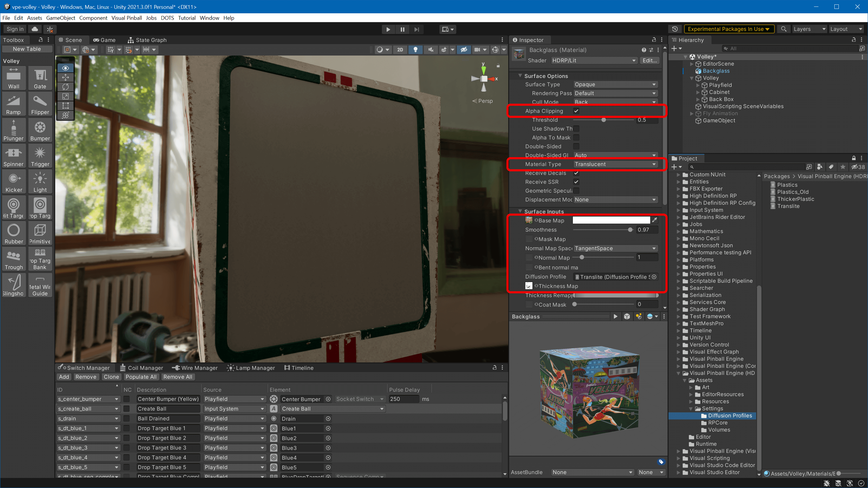Viewport: 868px width, 488px height.
Task: Select the Primitive tool in Toolbox
Action: pyautogui.click(x=40, y=233)
